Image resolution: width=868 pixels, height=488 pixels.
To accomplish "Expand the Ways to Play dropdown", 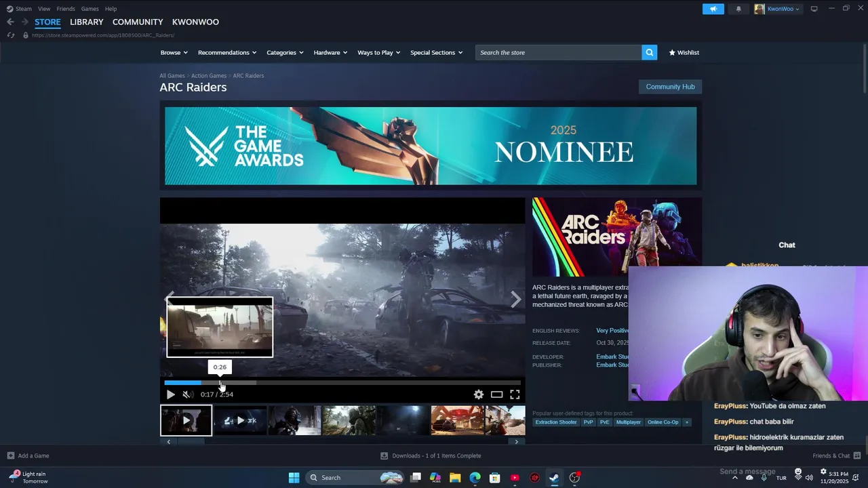I will point(378,52).
